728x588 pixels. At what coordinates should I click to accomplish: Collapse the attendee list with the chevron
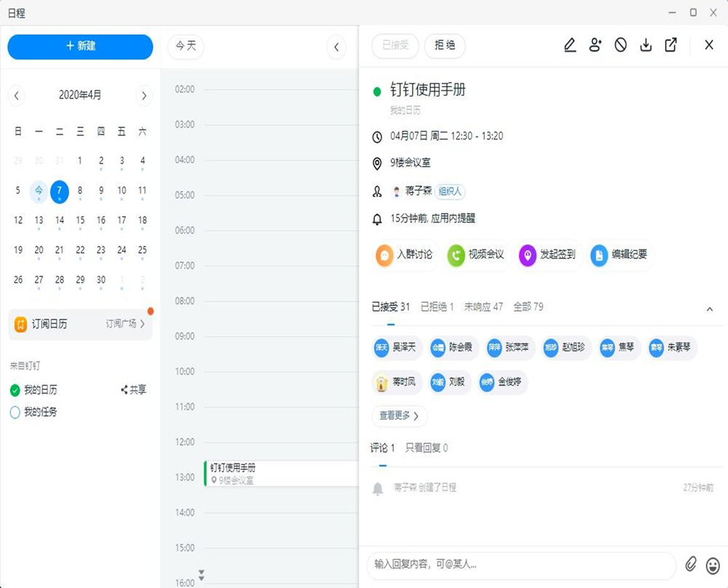pyautogui.click(x=710, y=309)
